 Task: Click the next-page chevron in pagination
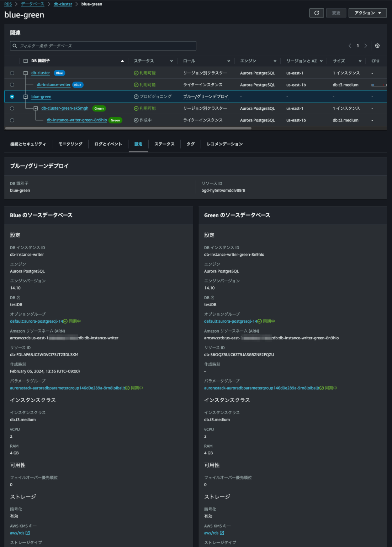(366, 46)
